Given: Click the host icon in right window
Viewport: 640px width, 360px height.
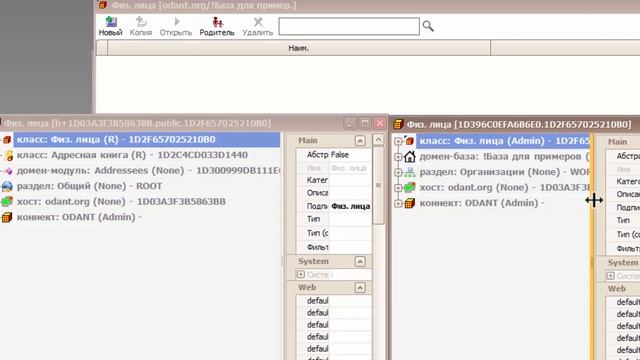Looking at the screenshot, I should tap(410, 187).
